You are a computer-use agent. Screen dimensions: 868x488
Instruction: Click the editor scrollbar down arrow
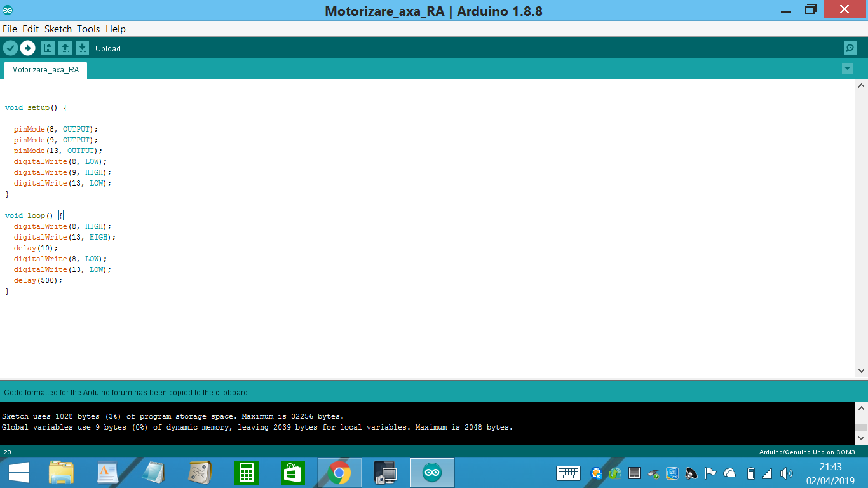pyautogui.click(x=862, y=370)
